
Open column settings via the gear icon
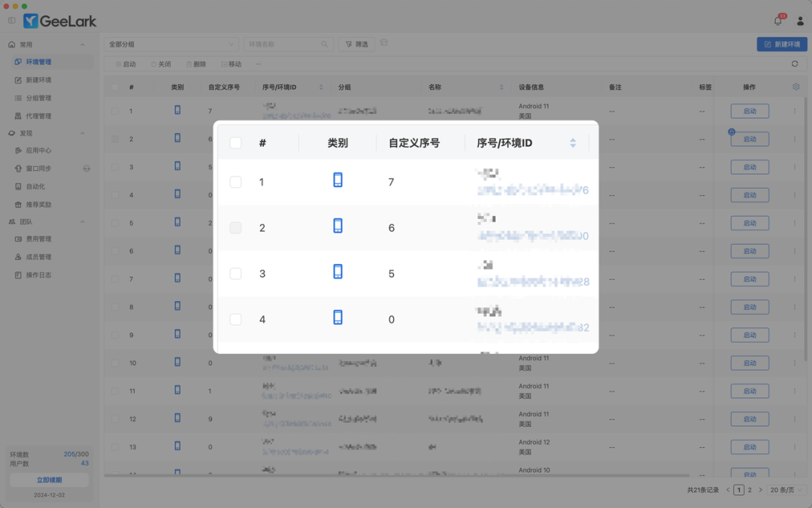tap(795, 87)
